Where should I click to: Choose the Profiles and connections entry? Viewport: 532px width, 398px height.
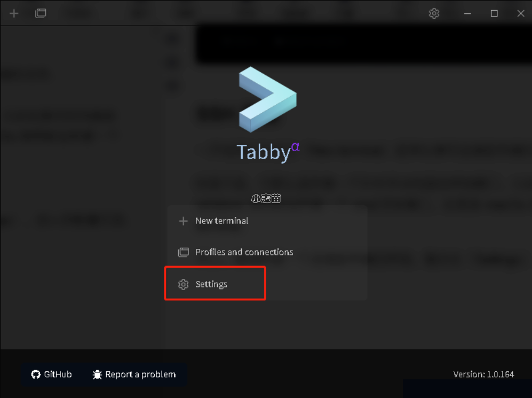point(267,252)
